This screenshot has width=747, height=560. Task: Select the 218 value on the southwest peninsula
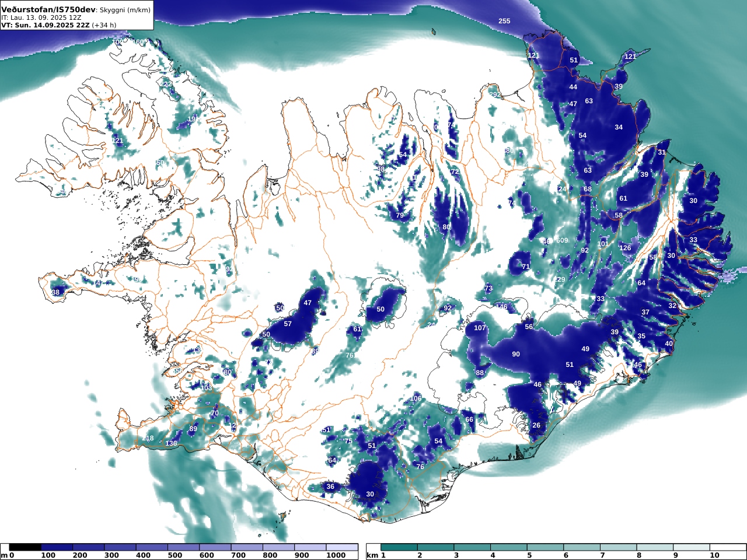pos(148,439)
